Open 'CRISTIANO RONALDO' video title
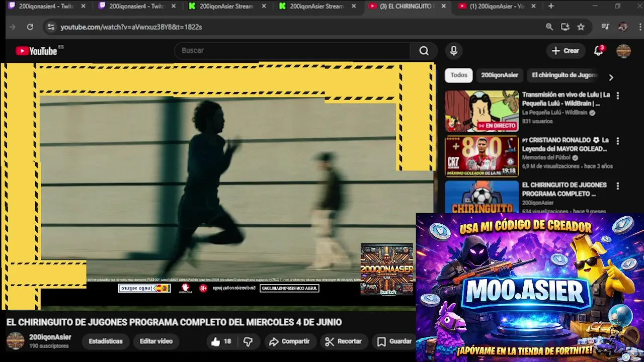The image size is (644, 362). click(565, 145)
